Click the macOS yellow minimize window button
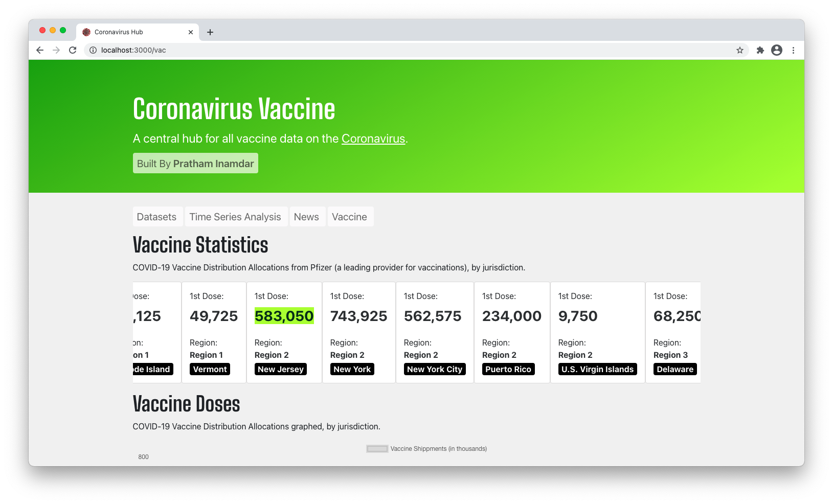Screen dimensions: 833x504 pyautogui.click(x=53, y=30)
